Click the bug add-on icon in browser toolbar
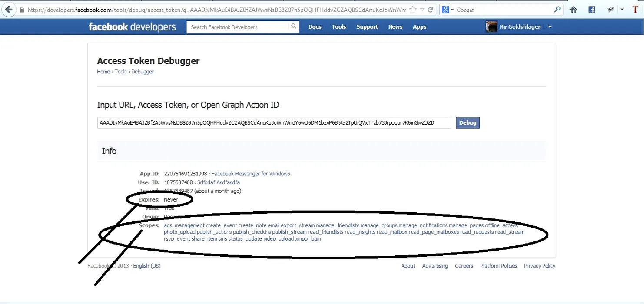This screenshot has width=644, height=304. pyautogui.click(x=611, y=10)
